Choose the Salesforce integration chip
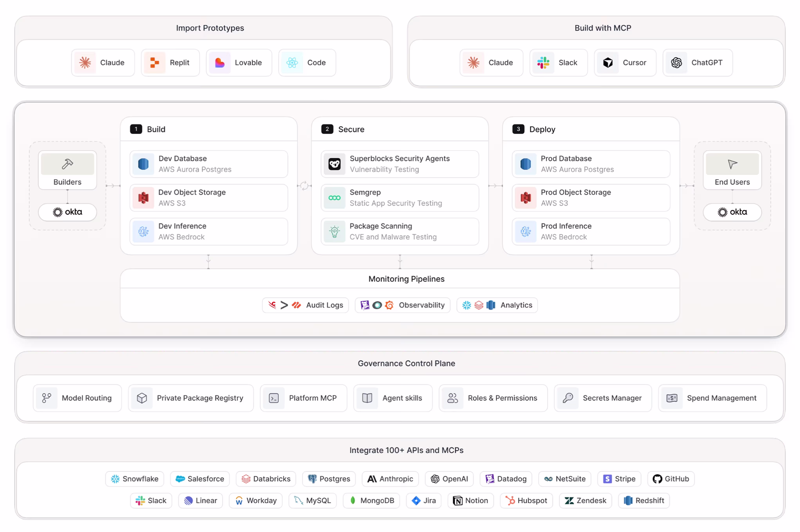The height and width of the screenshot is (532, 800). 200,479
